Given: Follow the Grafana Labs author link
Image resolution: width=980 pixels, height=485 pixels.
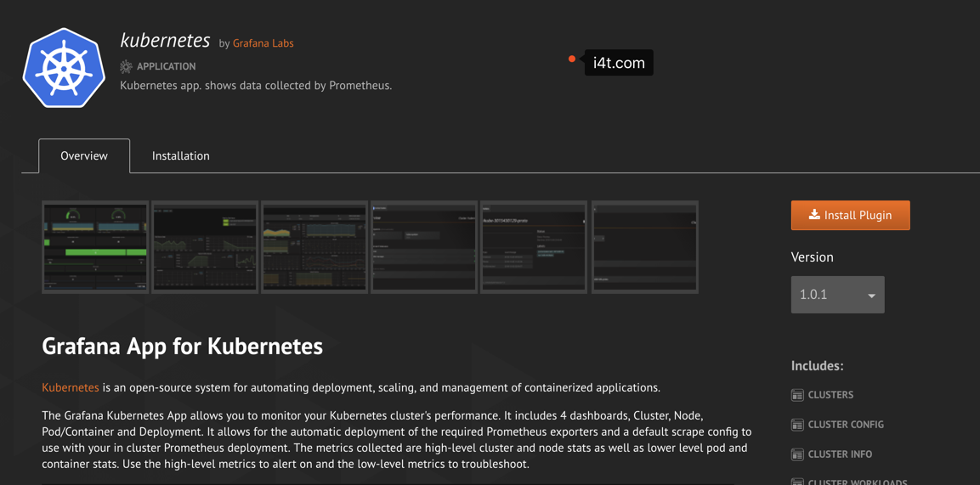Looking at the screenshot, I should [263, 43].
